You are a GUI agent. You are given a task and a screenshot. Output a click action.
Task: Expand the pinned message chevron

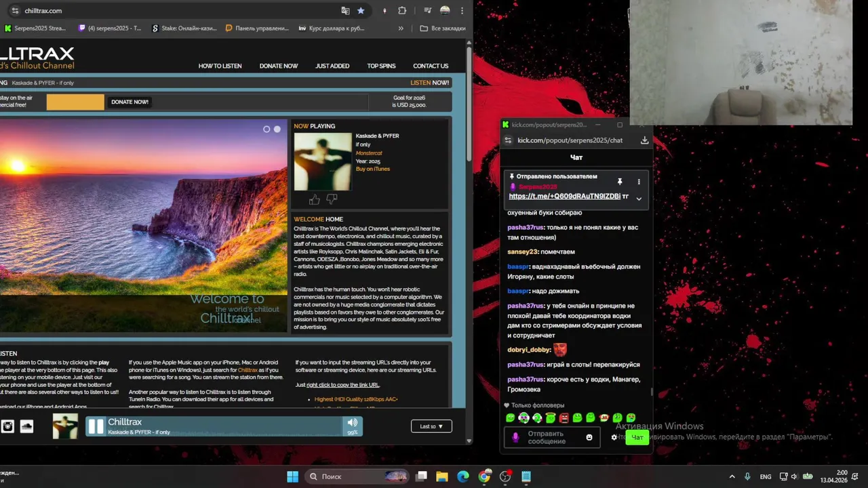click(x=638, y=198)
